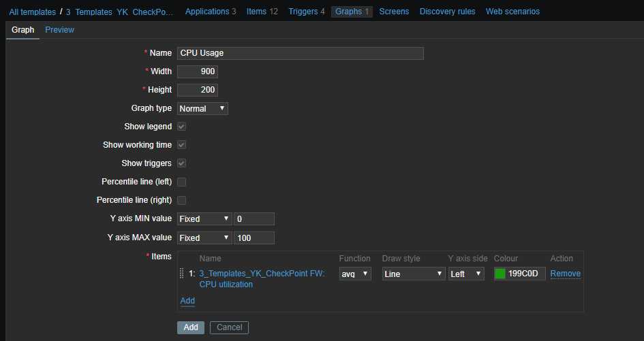Image resolution: width=644 pixels, height=341 pixels.
Task: Click the Add link under Items
Action: (187, 300)
